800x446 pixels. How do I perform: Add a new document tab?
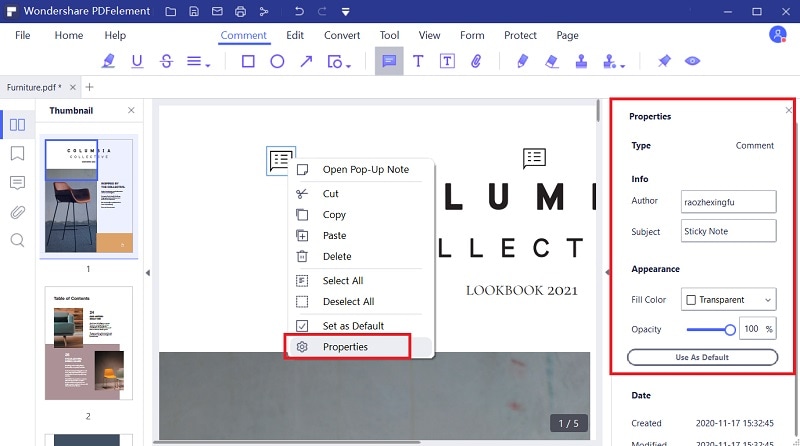point(89,87)
